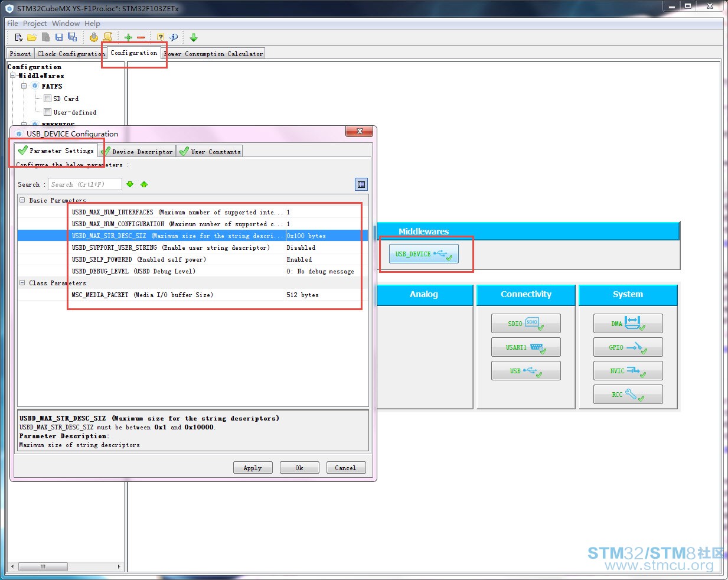The image size is (728, 580).
Task: Click tree panel horizontal scrollbar right arrow
Action: [119, 566]
